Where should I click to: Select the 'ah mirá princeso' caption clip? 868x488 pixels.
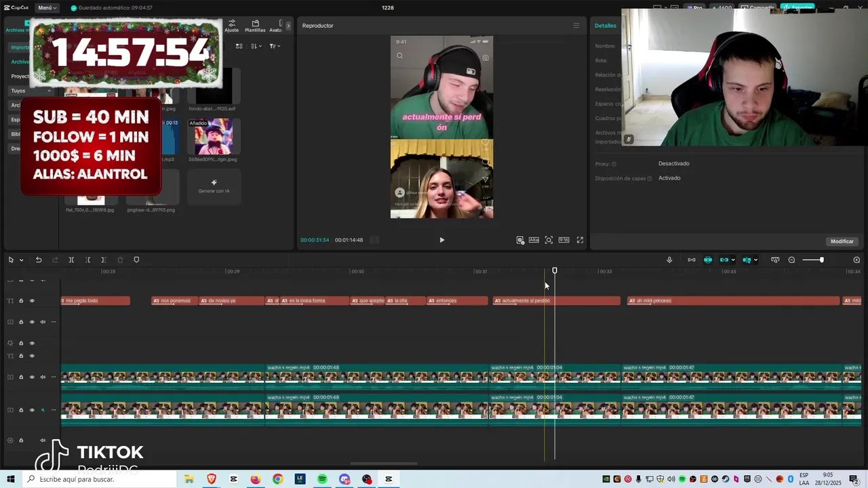point(733,301)
